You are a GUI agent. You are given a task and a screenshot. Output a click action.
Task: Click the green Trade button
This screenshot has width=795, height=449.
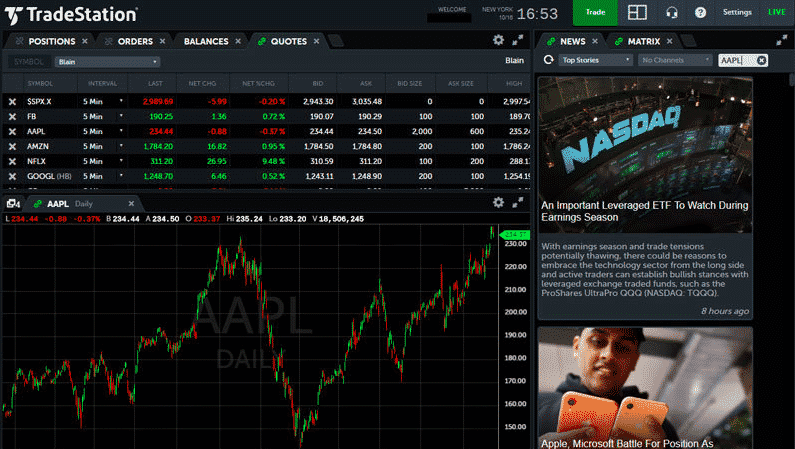[595, 13]
